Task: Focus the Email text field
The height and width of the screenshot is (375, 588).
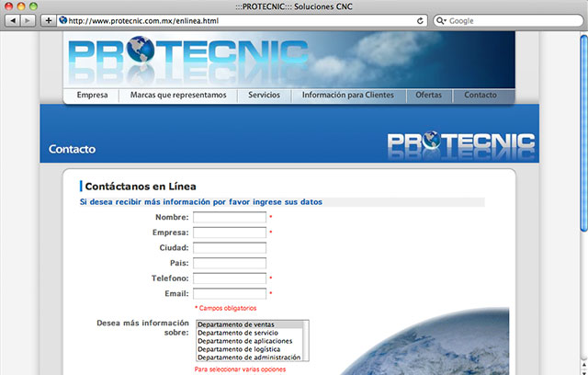Action: click(x=230, y=293)
